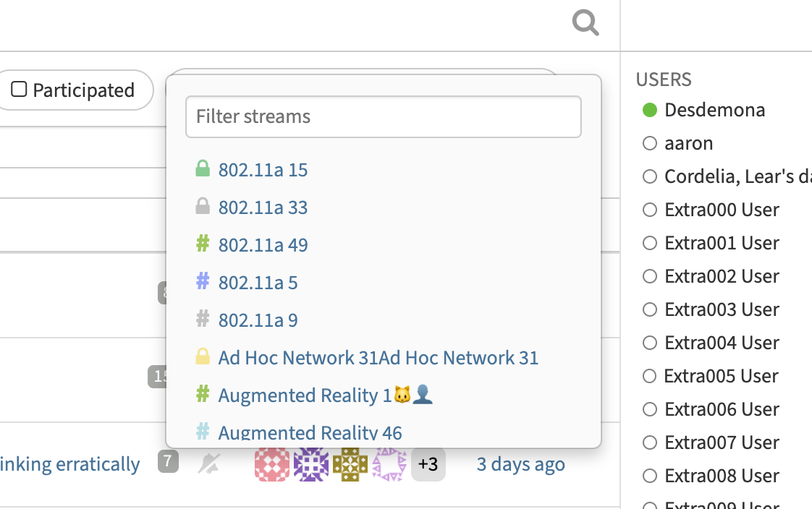Click the yellow lock icon of Ad Hoc Network 31
The width and height of the screenshot is (812, 509).
tap(203, 356)
